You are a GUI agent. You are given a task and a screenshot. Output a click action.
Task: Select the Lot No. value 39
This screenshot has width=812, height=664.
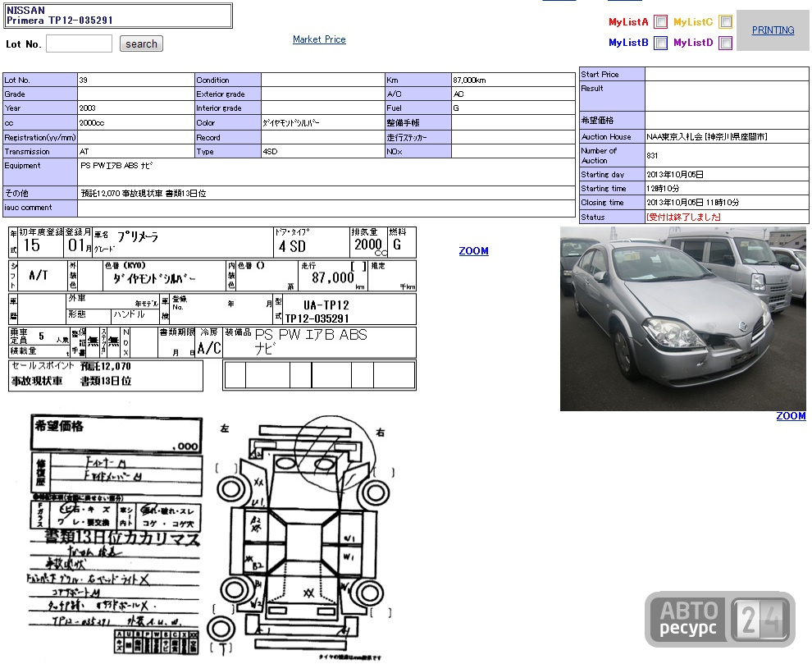[x=84, y=80]
